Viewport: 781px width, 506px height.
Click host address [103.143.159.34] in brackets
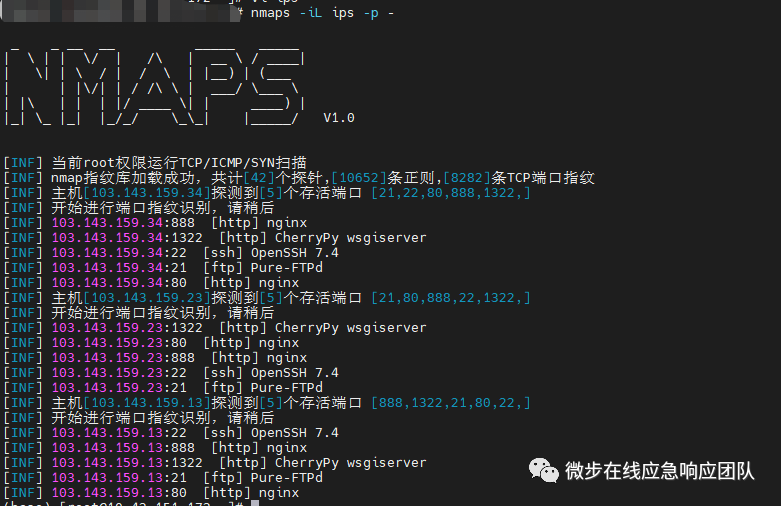[147, 193]
